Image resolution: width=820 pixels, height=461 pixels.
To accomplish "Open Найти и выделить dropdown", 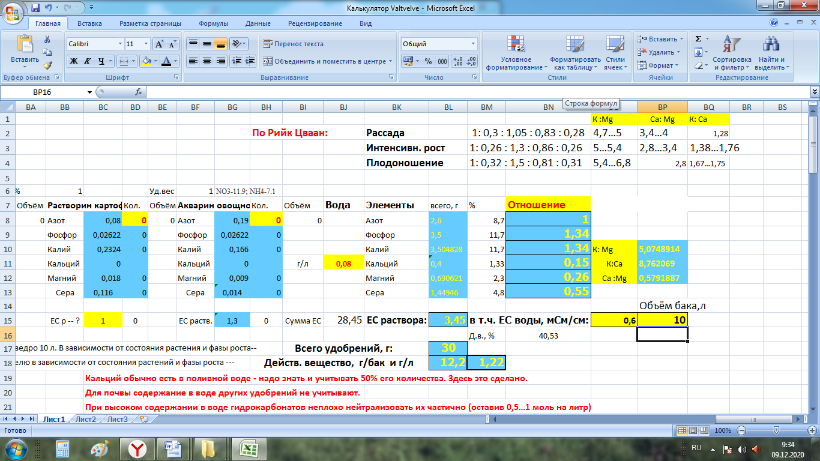I will (771, 53).
